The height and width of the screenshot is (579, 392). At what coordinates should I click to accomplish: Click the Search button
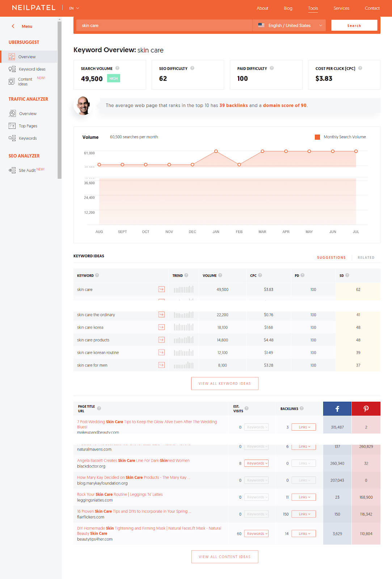354,25
